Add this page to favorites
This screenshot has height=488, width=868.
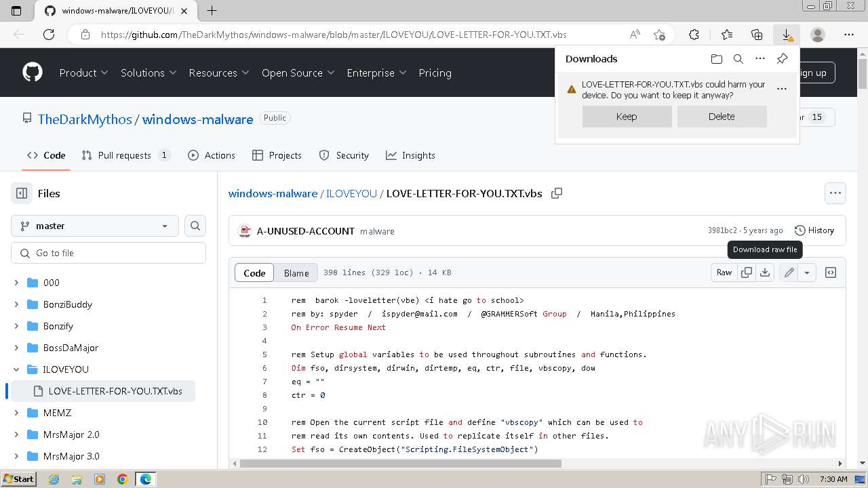pyautogui.click(x=659, y=35)
